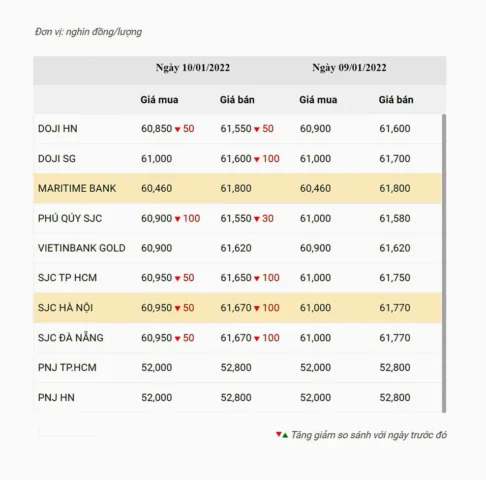Select the Ngày 10/01/2022 column header

click(x=193, y=68)
